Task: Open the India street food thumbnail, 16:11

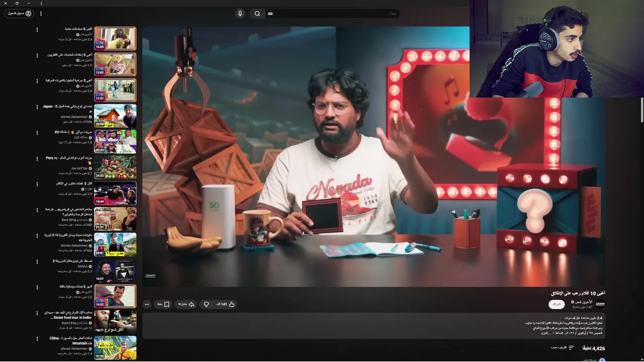Action: tap(115, 322)
